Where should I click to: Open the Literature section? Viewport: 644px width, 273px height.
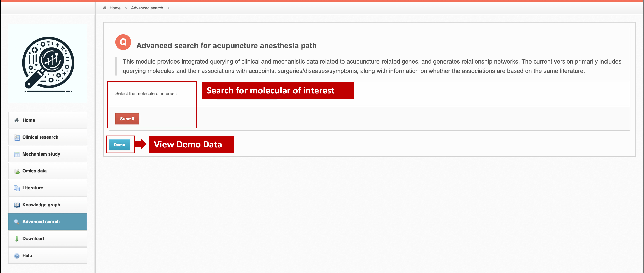pyautogui.click(x=33, y=188)
